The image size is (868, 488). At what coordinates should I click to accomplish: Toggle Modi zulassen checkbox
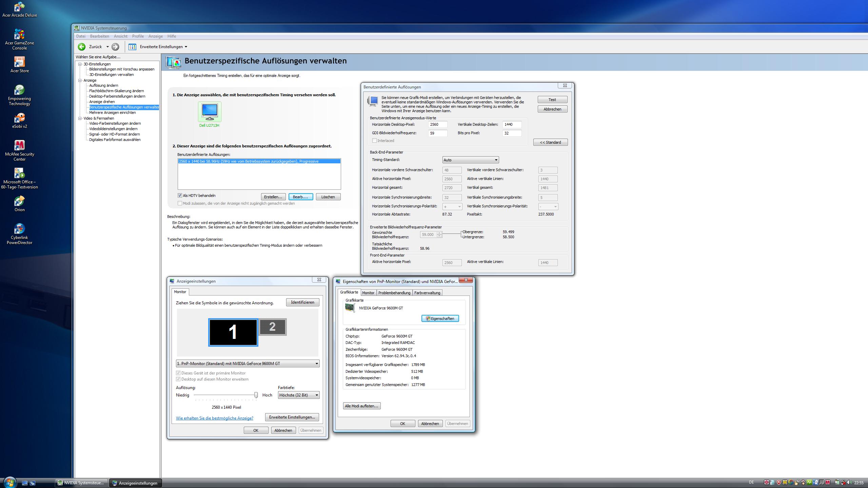click(180, 203)
